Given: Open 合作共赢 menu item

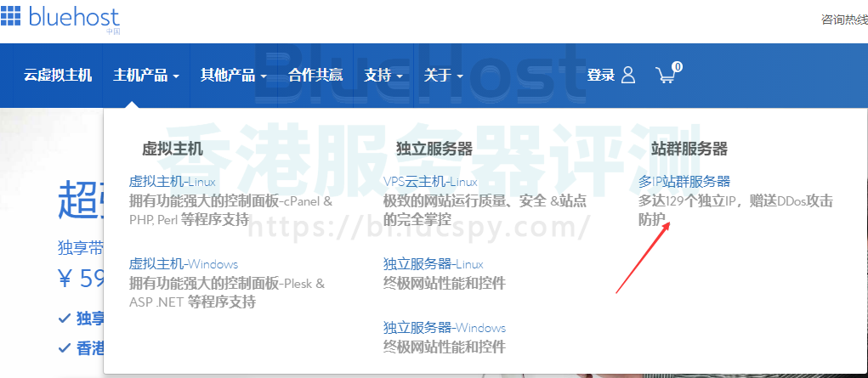Looking at the screenshot, I should point(315,76).
